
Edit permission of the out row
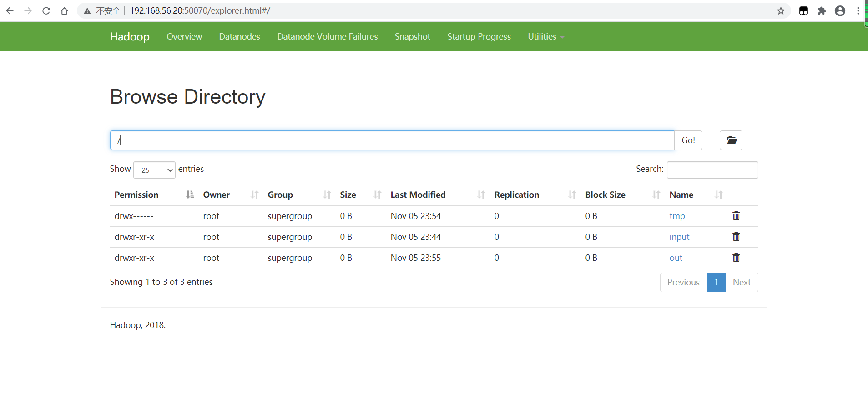tap(134, 258)
